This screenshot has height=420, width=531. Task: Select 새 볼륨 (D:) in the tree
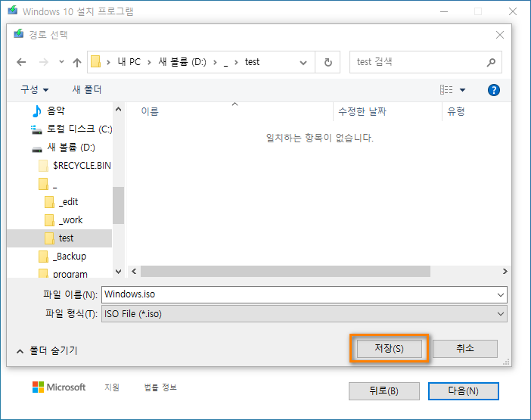(71, 148)
